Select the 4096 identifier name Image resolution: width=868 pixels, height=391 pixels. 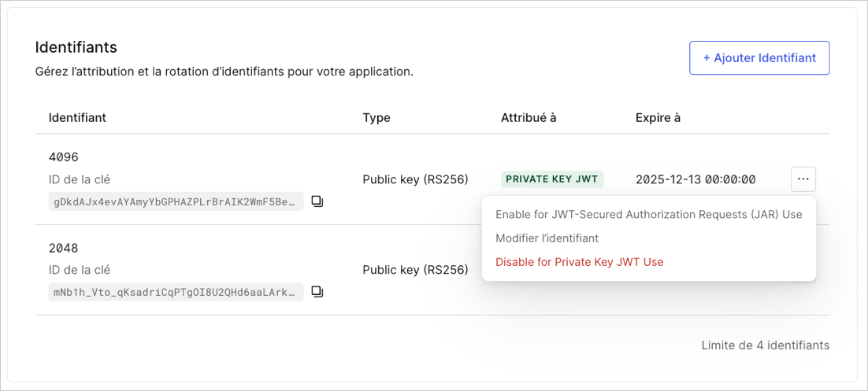pos(64,157)
